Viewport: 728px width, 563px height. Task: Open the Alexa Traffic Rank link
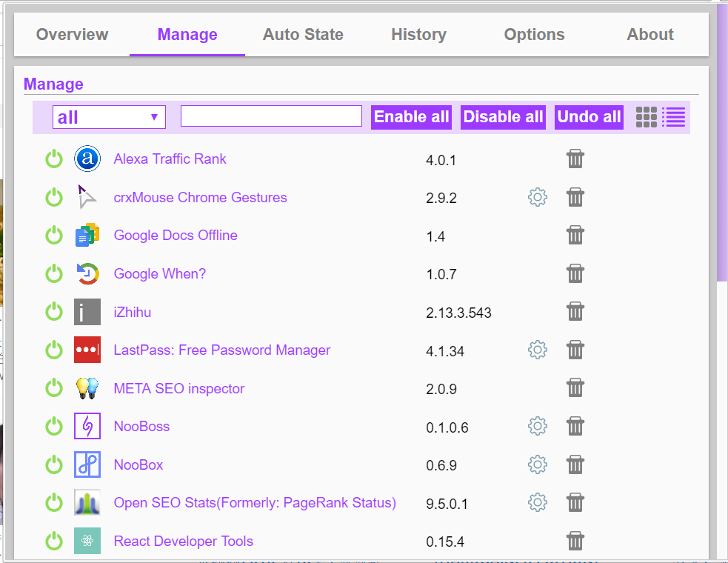point(170,159)
